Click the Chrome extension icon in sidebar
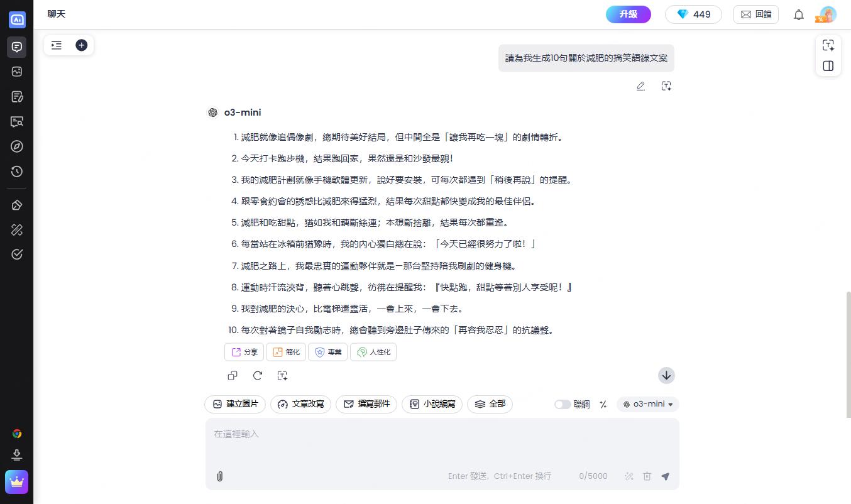The image size is (851, 504). tap(17, 434)
